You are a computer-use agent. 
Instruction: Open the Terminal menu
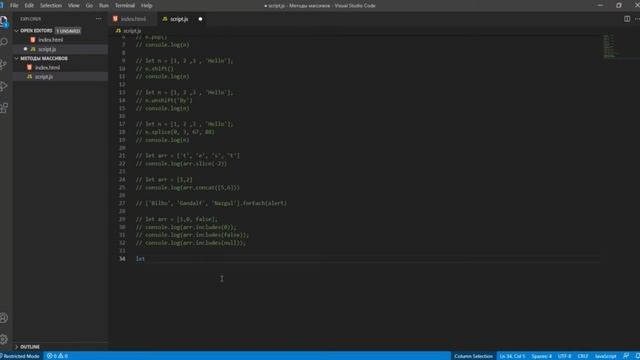[x=124, y=6]
